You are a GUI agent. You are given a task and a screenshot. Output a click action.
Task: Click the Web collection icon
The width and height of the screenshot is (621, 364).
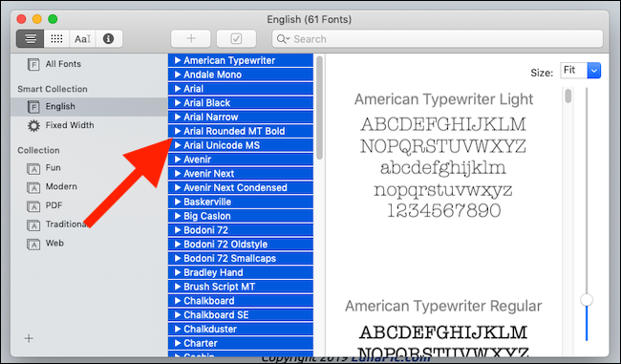(x=33, y=245)
